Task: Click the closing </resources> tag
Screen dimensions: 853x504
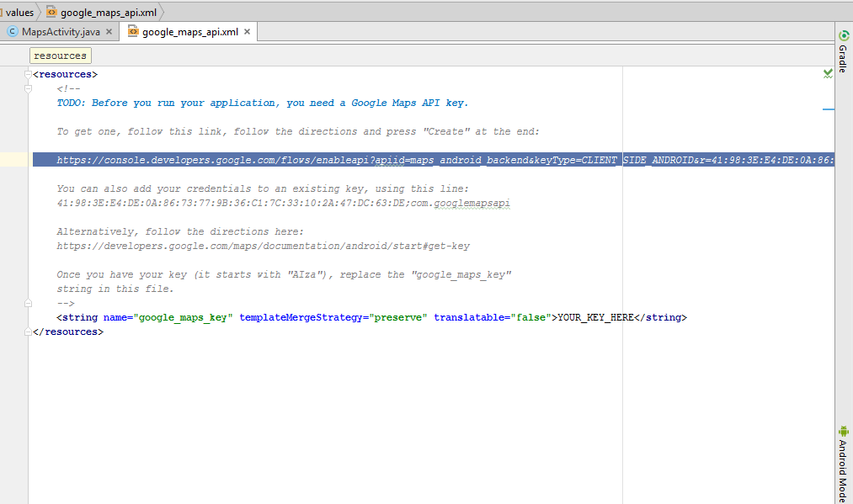Action: 68,332
